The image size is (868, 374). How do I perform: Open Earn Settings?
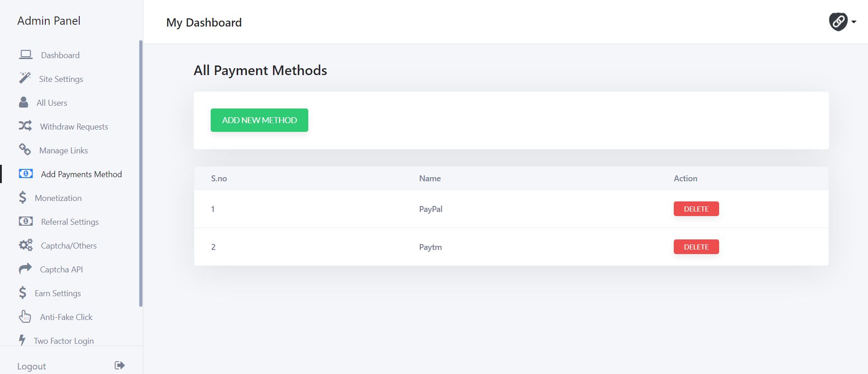click(58, 293)
